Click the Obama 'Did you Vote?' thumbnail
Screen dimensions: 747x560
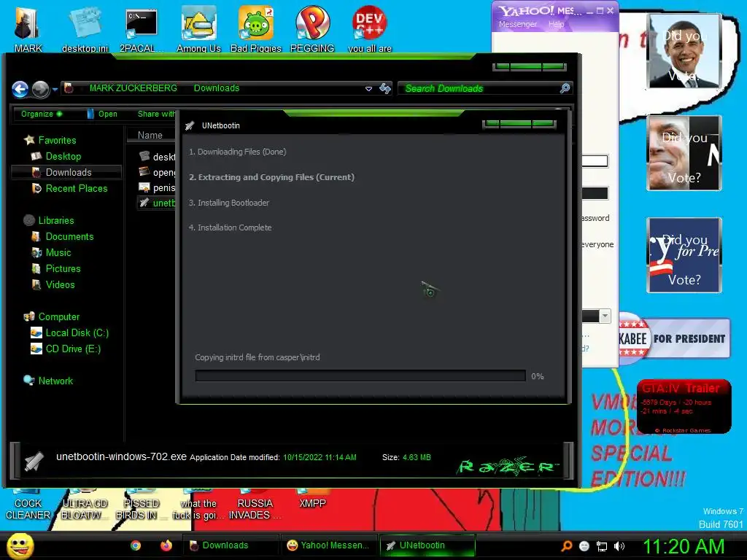pyautogui.click(x=684, y=51)
